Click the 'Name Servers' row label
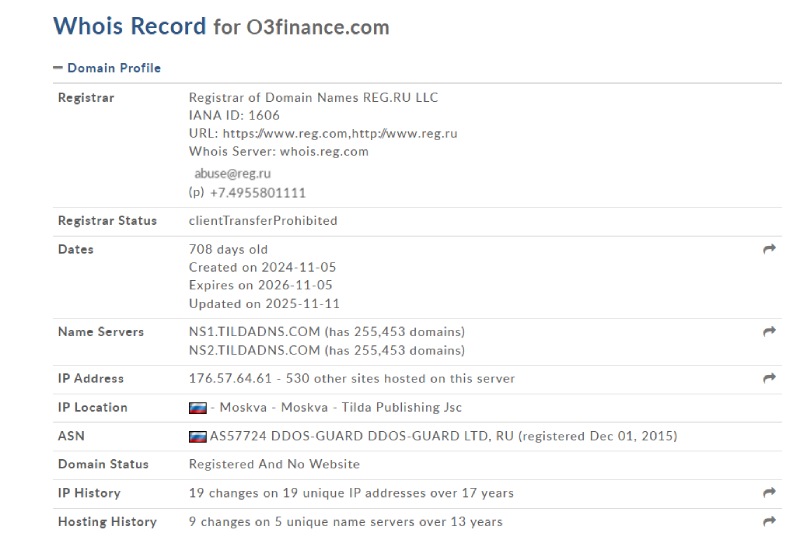This screenshot has height=547, width=800. click(x=101, y=332)
